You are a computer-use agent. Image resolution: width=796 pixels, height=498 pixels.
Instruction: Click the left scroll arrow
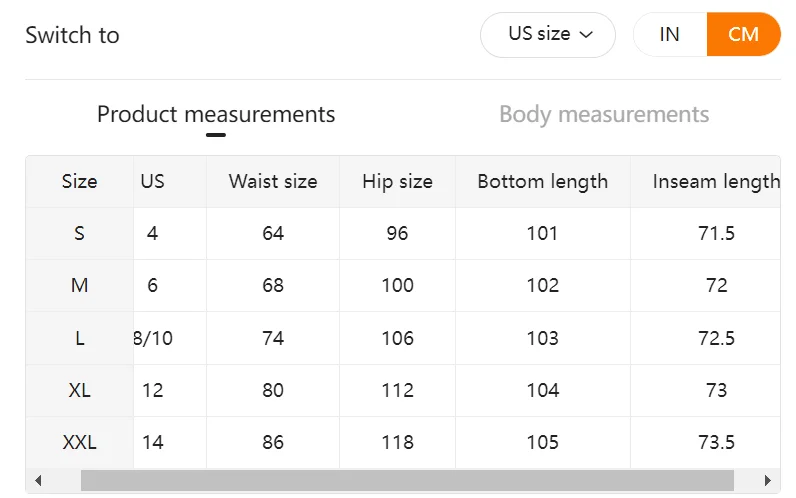click(38, 480)
